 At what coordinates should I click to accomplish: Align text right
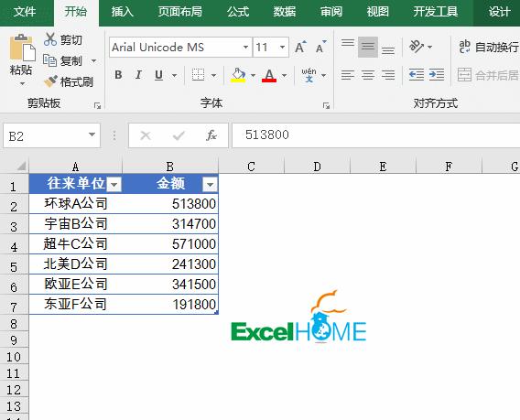[388, 75]
